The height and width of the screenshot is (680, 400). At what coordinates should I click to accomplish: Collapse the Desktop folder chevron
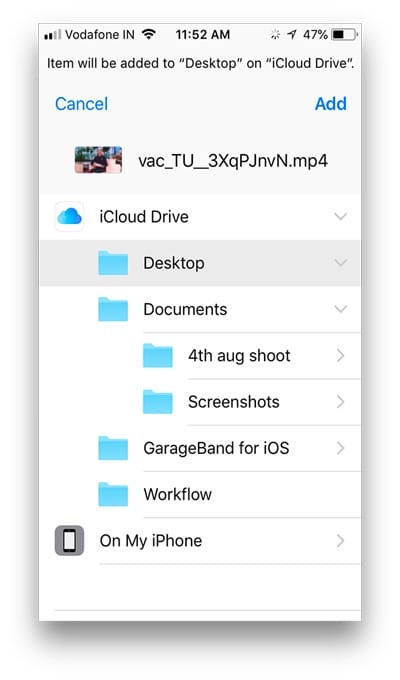point(341,263)
